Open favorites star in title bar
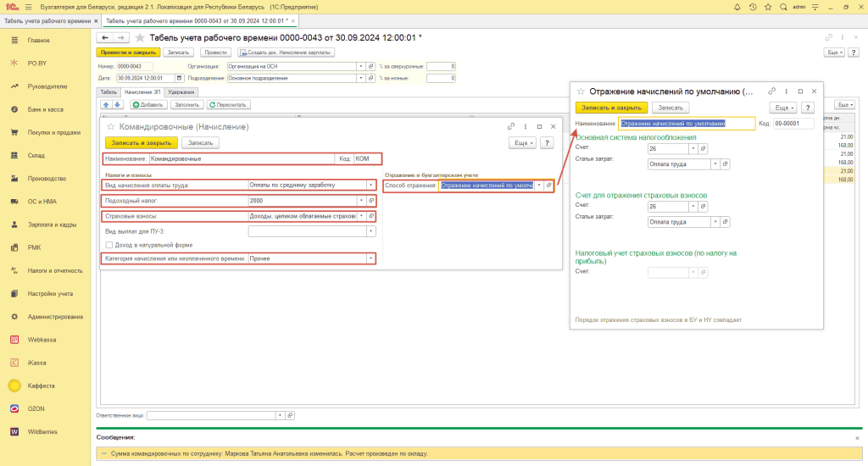Screen dimensions: 868x466 click(x=768, y=7)
